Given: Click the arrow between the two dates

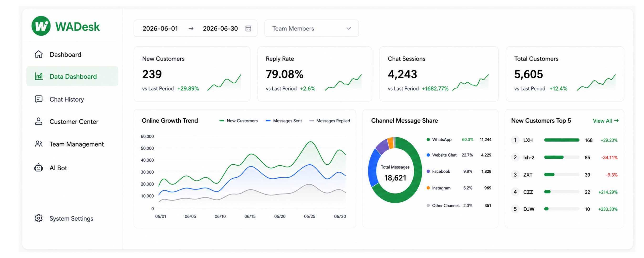Looking at the screenshot, I should tap(191, 29).
